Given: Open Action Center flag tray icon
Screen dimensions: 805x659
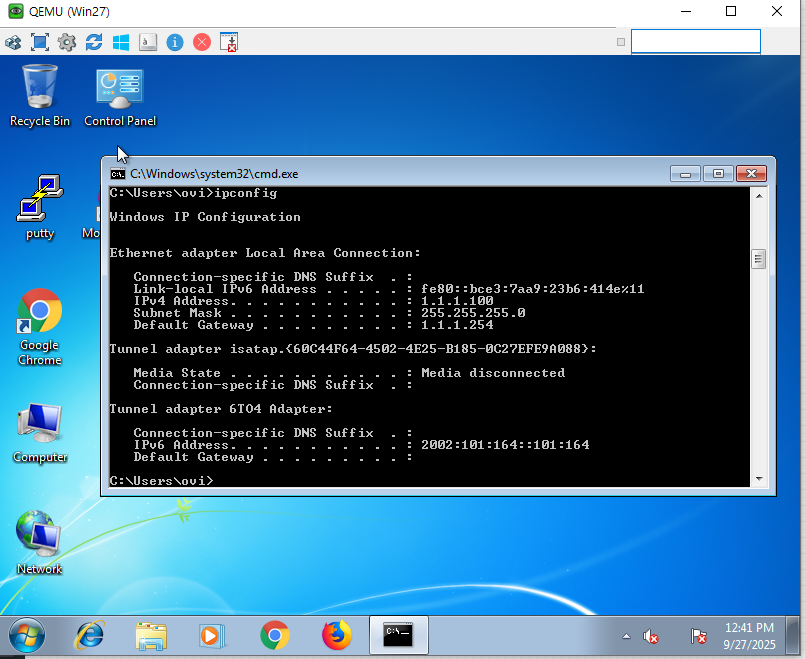Looking at the screenshot, I should point(698,636).
